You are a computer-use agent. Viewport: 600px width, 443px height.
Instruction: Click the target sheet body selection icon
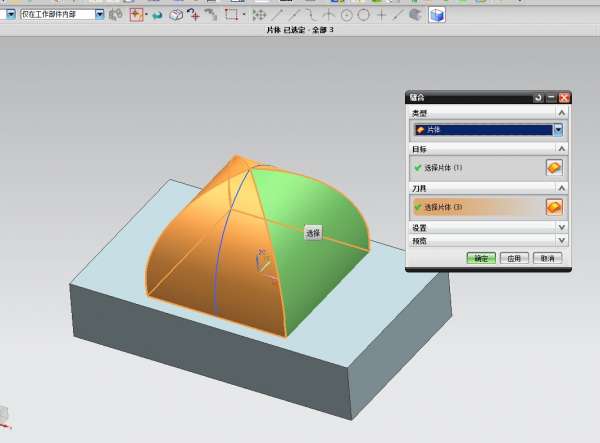point(554,168)
